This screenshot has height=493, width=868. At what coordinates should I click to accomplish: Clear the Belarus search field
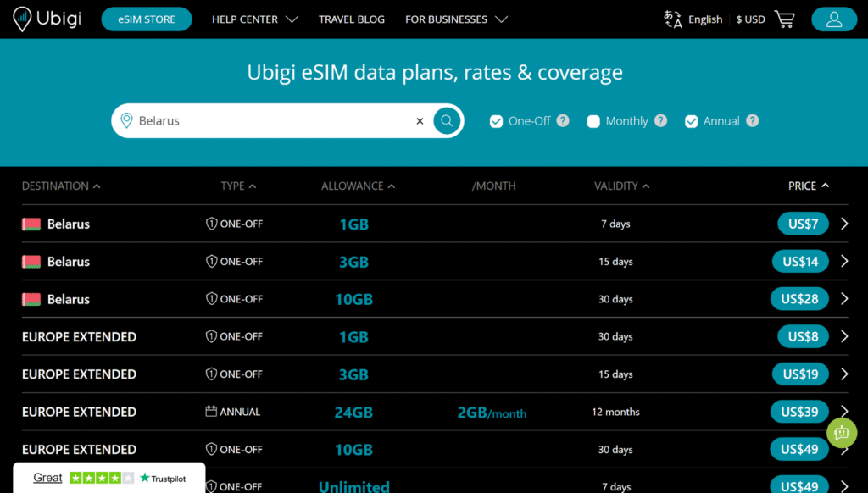420,121
